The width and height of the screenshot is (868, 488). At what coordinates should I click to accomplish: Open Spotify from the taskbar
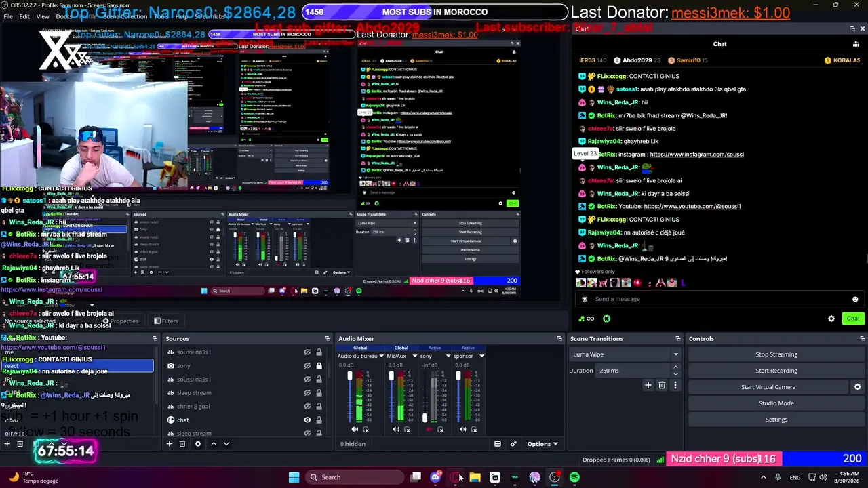pyautogui.click(x=574, y=477)
